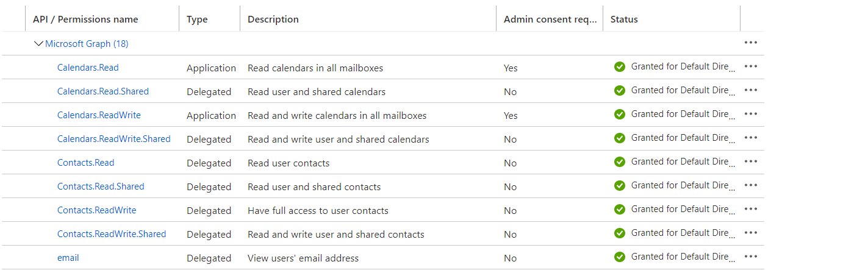868x270 pixels.
Task: Collapse the Microsoft Graph permissions group
Action: (39, 44)
